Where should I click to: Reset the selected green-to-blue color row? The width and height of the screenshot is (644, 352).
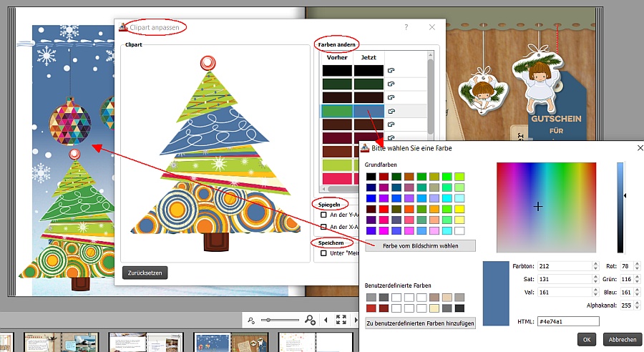(391, 112)
